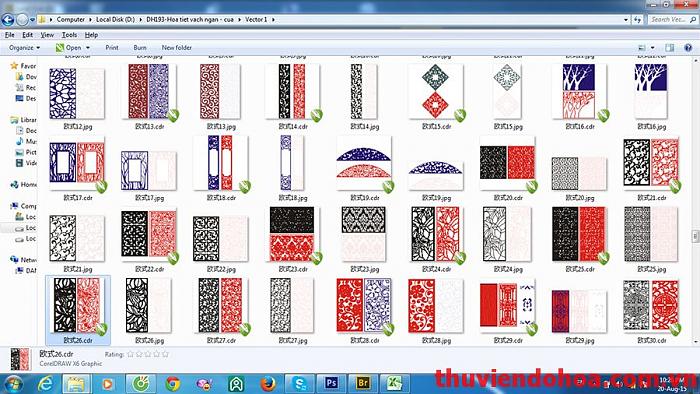Click the search magnifier icon
Screen dimensions: 700x394
point(693,20)
